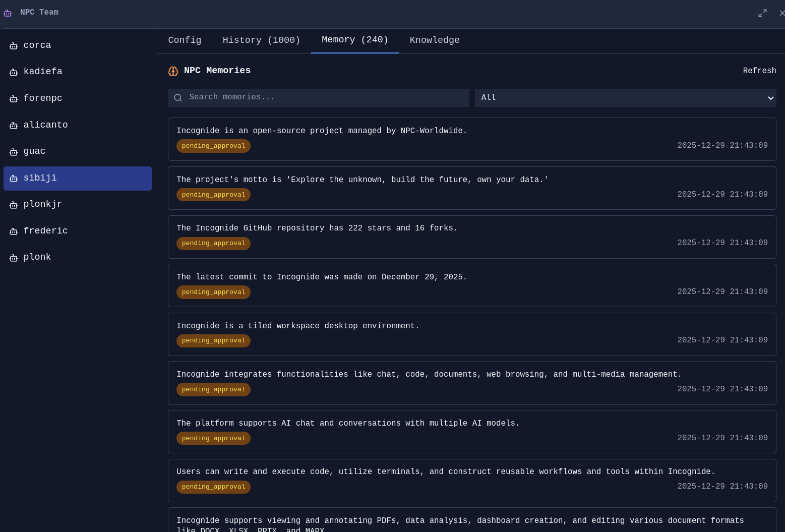This screenshot has height=532, width=785.
Task: Select the alicanto NPC
Action: coord(78,125)
